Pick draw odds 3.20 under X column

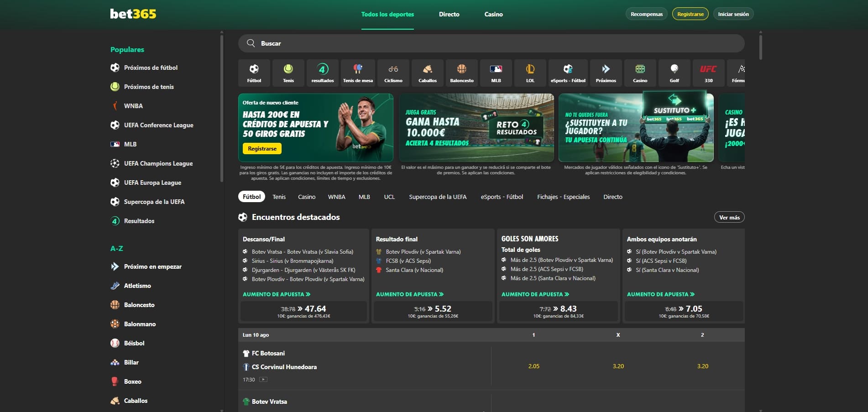[618, 366]
